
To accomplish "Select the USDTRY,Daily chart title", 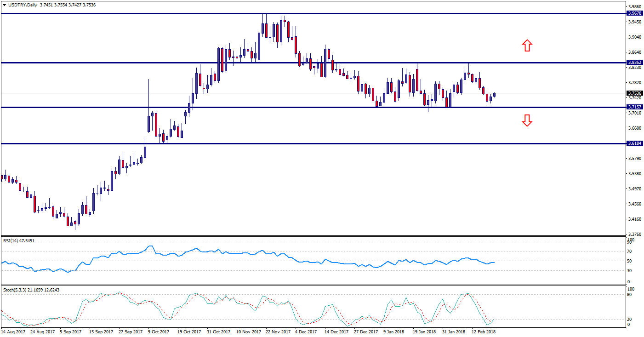I will click(x=23, y=5).
